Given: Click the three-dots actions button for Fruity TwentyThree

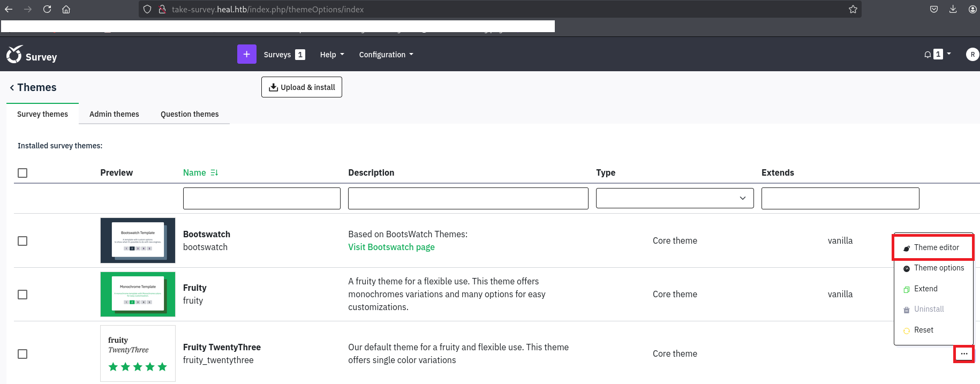Looking at the screenshot, I should 964,354.
